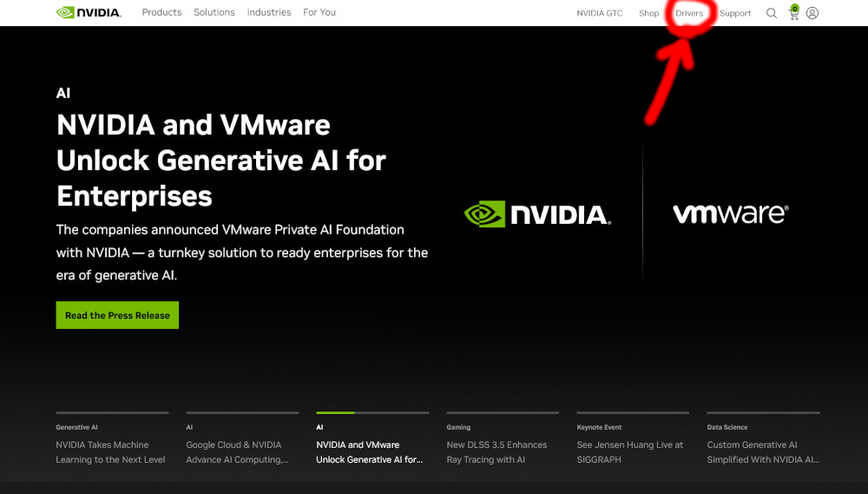Click Read the Press Release button
Image resolution: width=868 pixels, height=494 pixels.
coord(117,315)
